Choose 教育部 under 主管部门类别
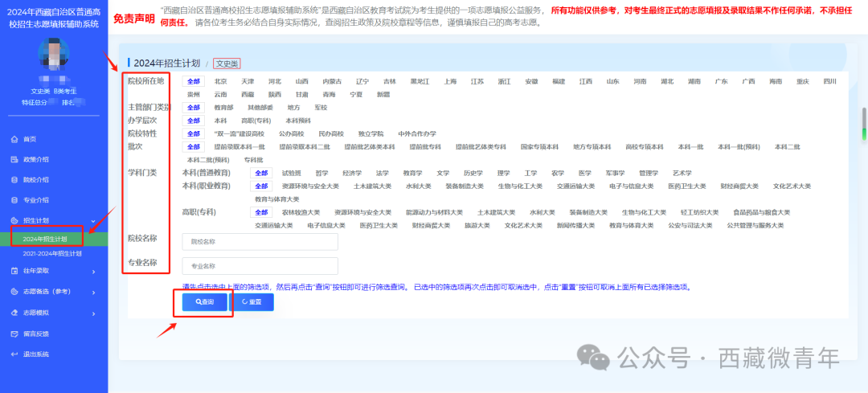The image size is (868, 393). point(223,108)
